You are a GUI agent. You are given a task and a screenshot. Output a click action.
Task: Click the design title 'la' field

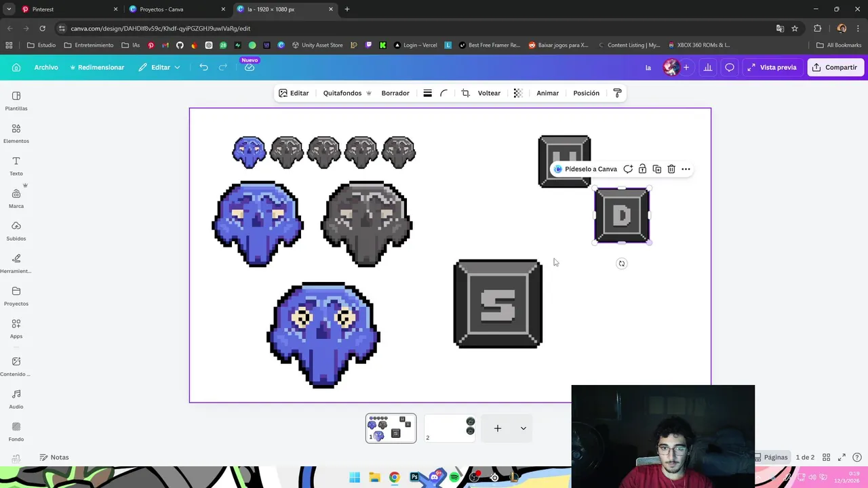648,67
